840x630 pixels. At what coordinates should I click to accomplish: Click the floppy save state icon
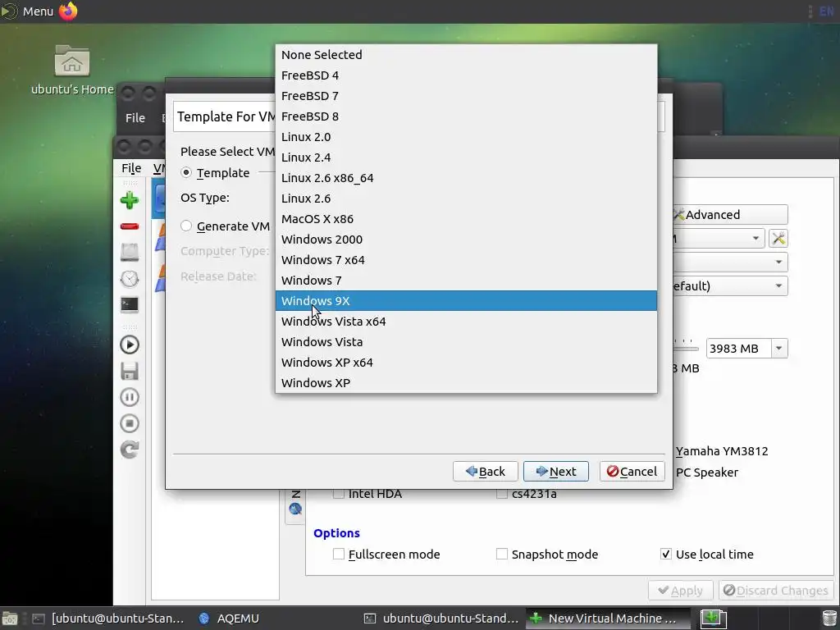tap(129, 371)
